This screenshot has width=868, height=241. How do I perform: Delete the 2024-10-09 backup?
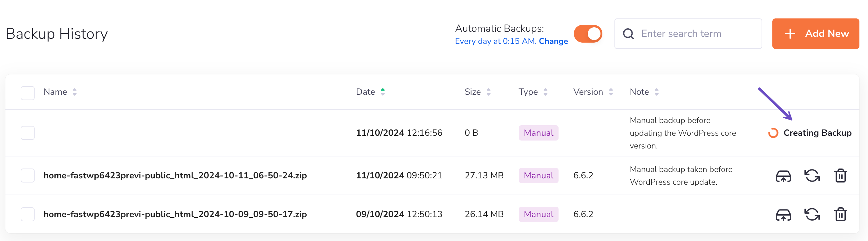click(840, 214)
